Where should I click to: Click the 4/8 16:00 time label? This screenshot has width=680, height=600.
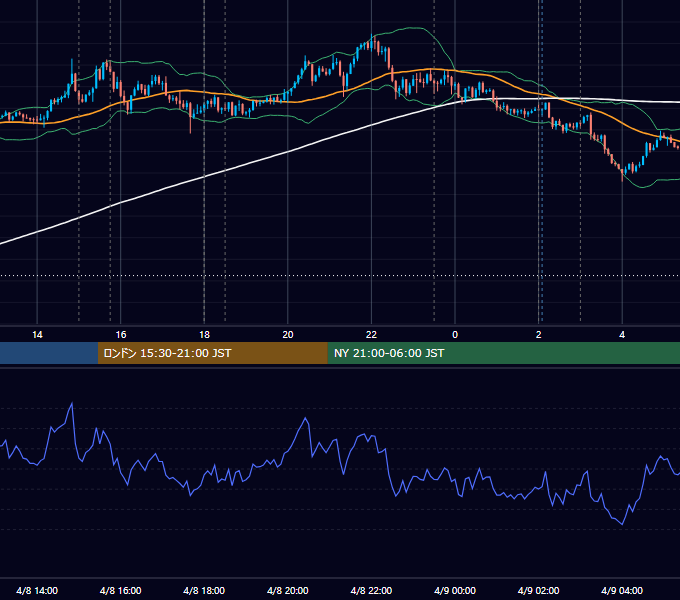point(121,590)
